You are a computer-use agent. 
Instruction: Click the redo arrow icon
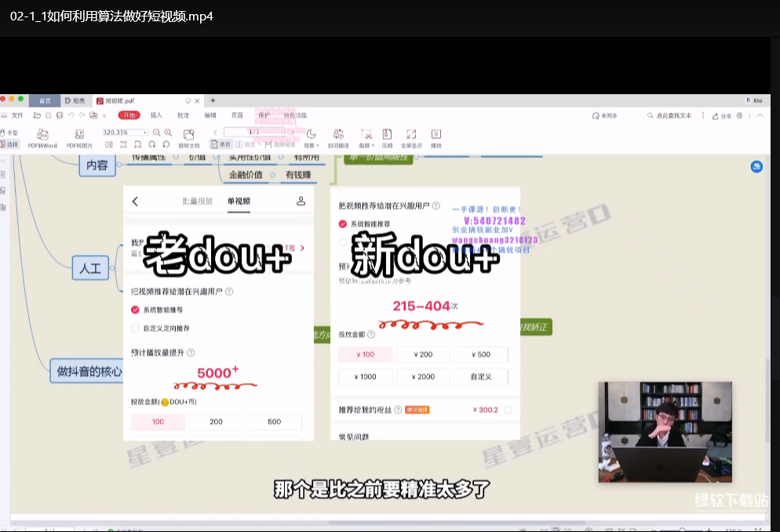82,115
